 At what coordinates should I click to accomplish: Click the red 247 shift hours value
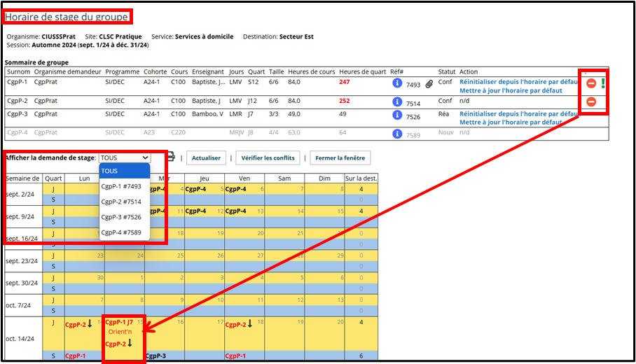345,82
